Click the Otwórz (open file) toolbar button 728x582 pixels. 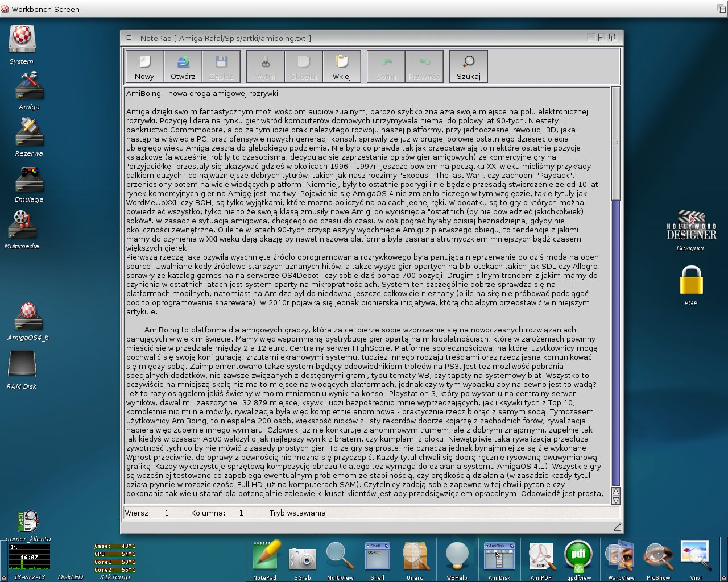[x=183, y=66]
